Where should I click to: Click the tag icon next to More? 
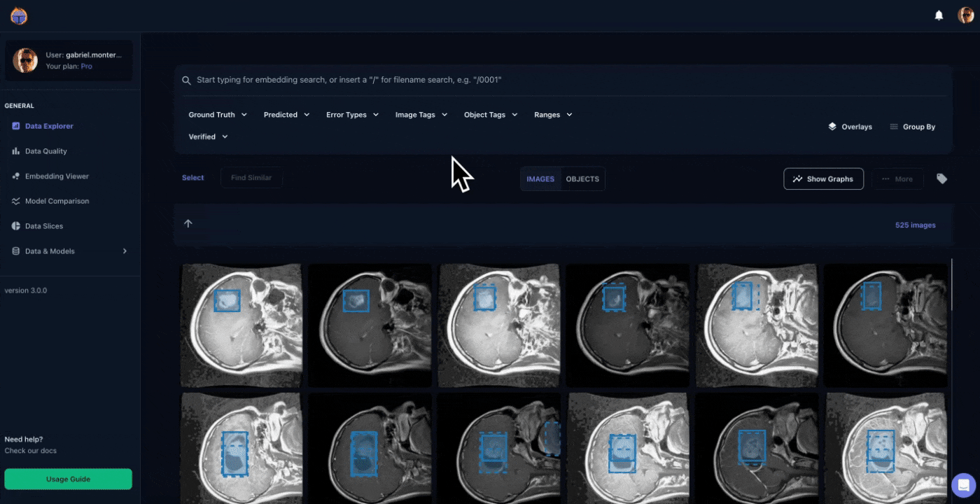[942, 178]
